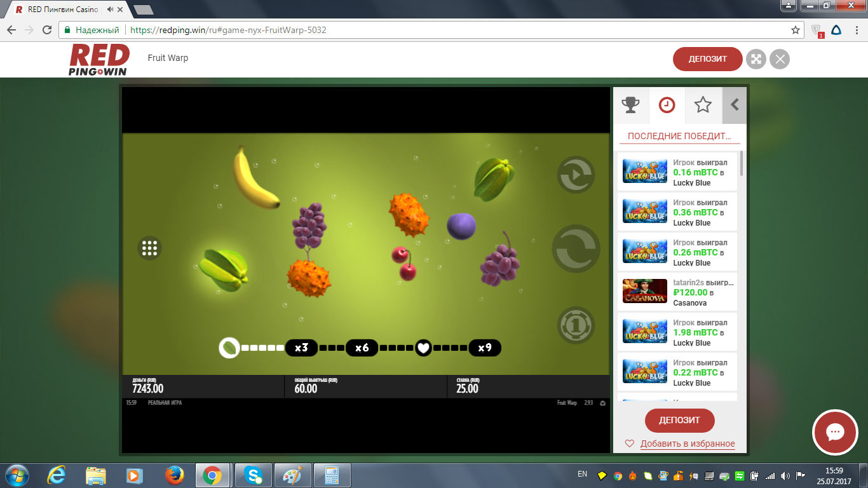Click the red ДЕПОЗИТ button in the header
Image resolution: width=868 pixels, height=488 pixels.
click(707, 58)
